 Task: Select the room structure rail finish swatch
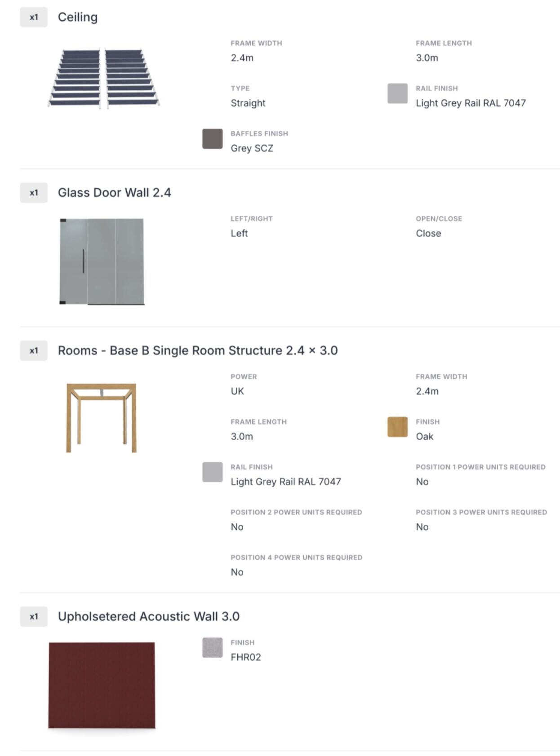click(x=212, y=472)
